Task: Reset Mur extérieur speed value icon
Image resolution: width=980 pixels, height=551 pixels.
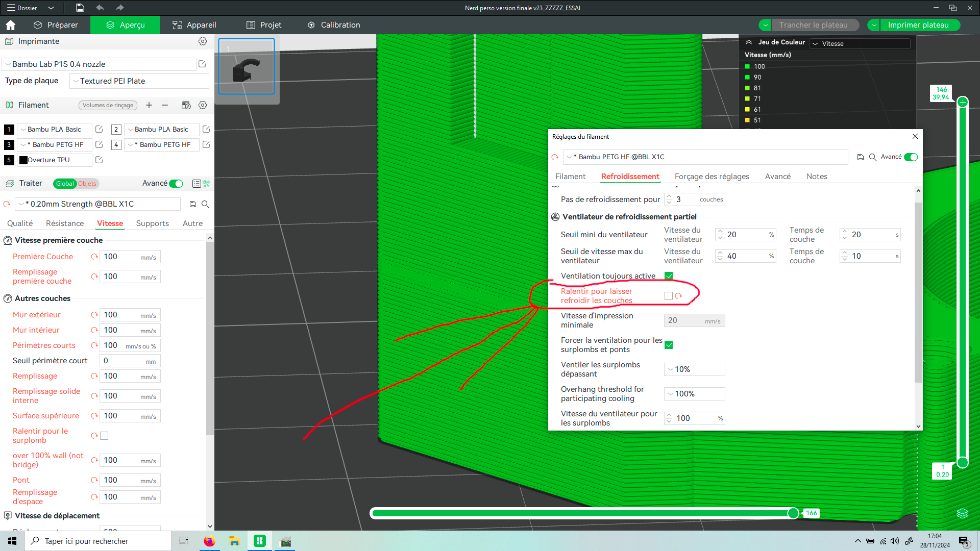Action: point(94,315)
